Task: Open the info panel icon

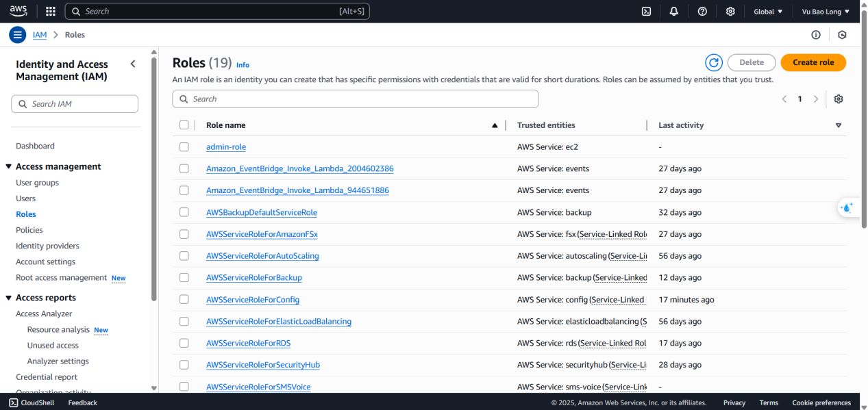Action: pyautogui.click(x=816, y=35)
